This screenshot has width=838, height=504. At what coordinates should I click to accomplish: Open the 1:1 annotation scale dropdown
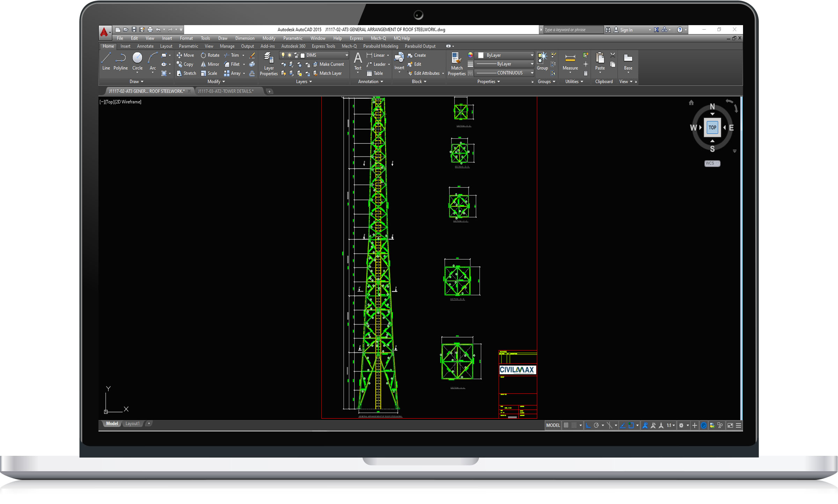point(671,425)
